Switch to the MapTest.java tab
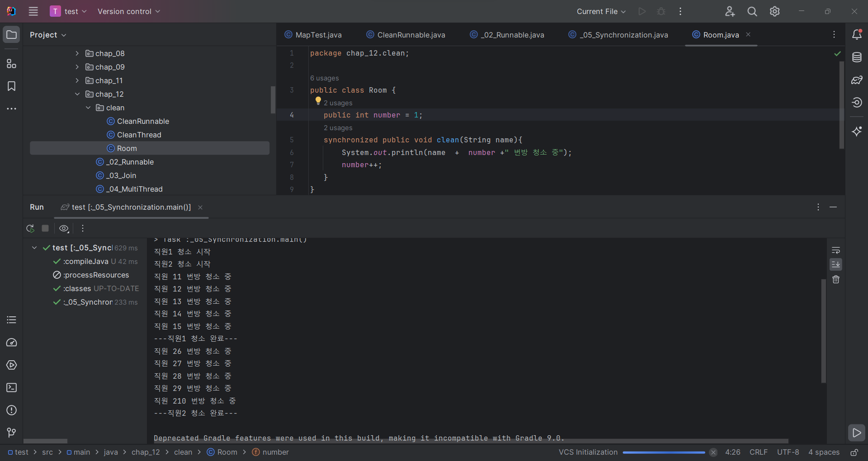The image size is (868, 461). coord(313,35)
